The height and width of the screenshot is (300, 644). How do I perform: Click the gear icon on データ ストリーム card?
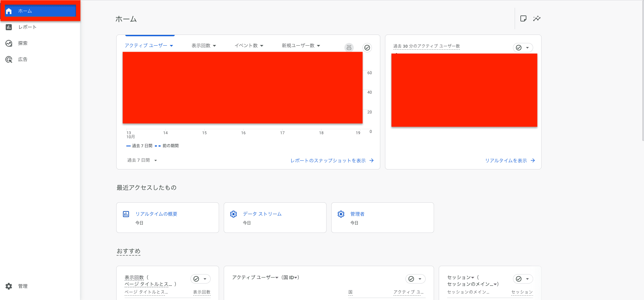233,214
